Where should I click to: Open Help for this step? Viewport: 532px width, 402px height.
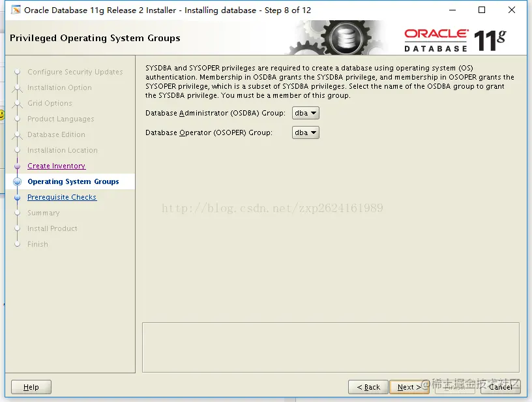(31, 387)
